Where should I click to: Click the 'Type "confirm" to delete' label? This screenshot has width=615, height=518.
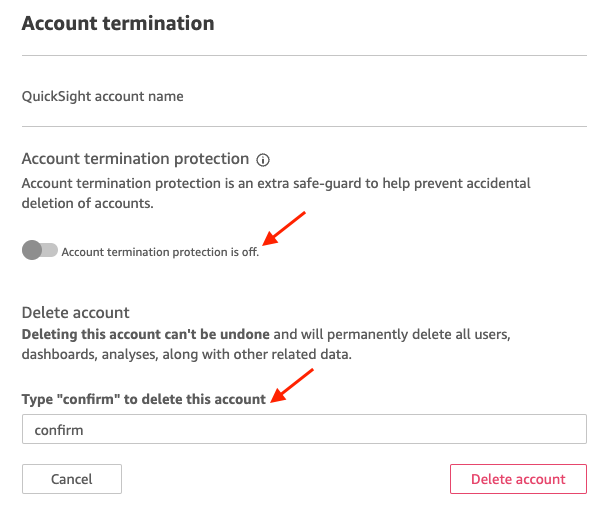click(x=144, y=399)
